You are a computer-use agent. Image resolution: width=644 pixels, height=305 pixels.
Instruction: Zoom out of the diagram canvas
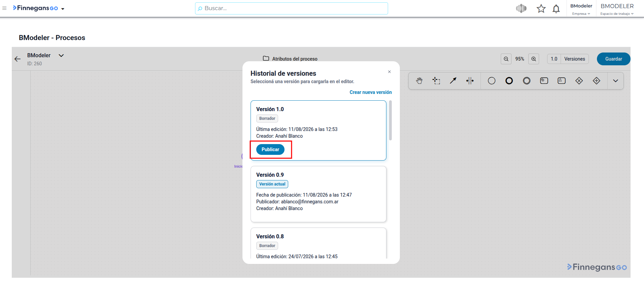(x=506, y=59)
